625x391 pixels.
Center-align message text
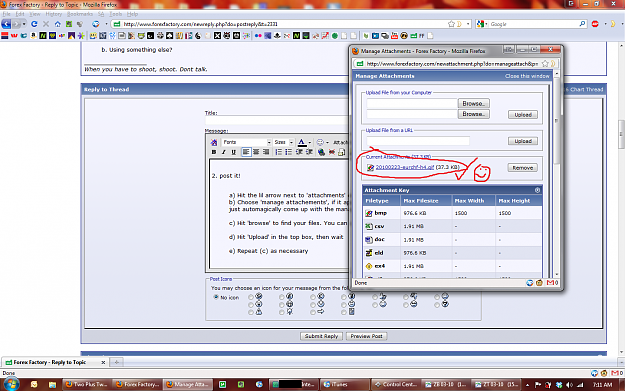pos(256,152)
